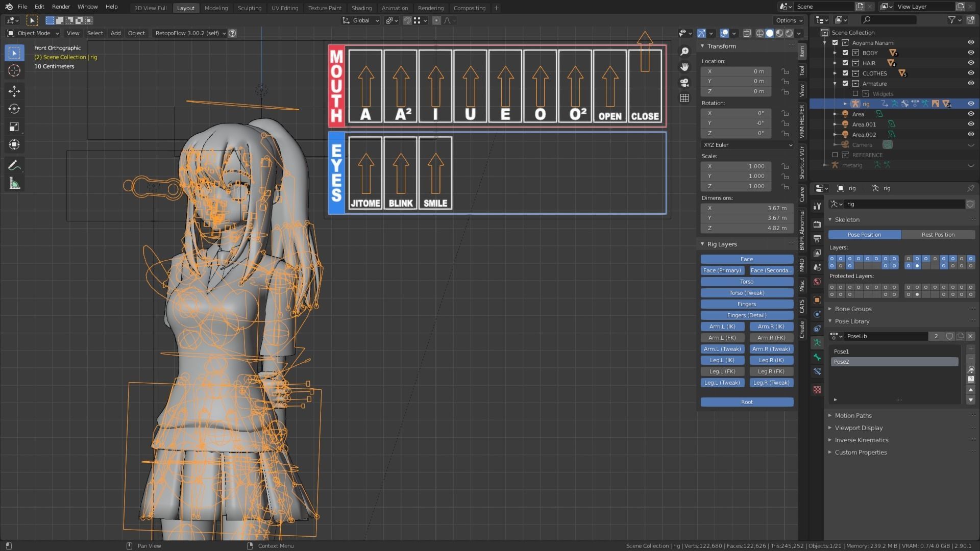Select the Transform tool
The width and height of the screenshot is (980, 551).
click(14, 145)
